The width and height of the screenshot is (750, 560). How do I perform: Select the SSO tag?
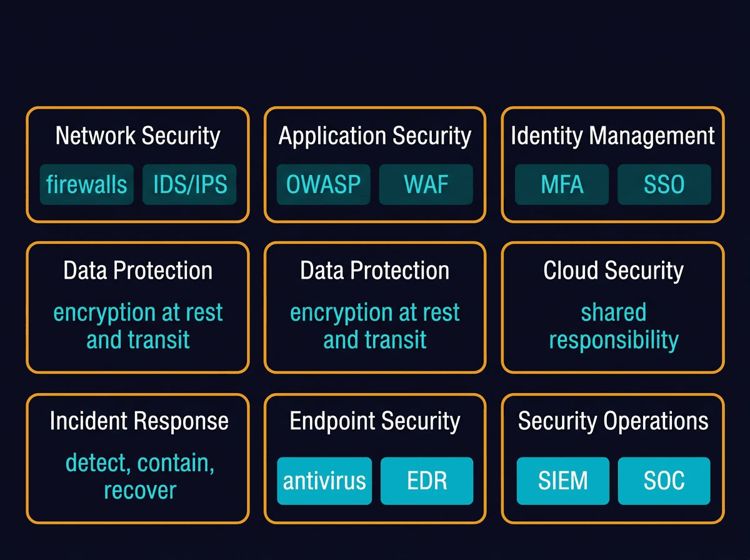(664, 184)
